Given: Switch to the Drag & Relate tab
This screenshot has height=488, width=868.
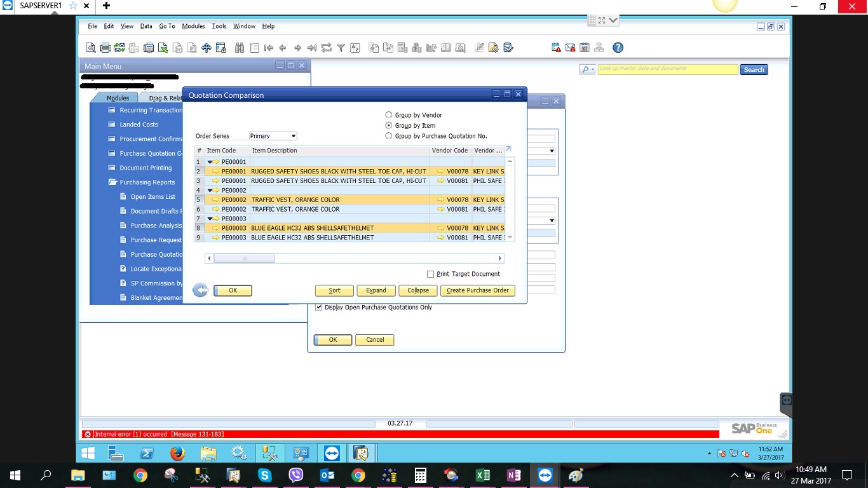Looking at the screenshot, I should pos(165,98).
